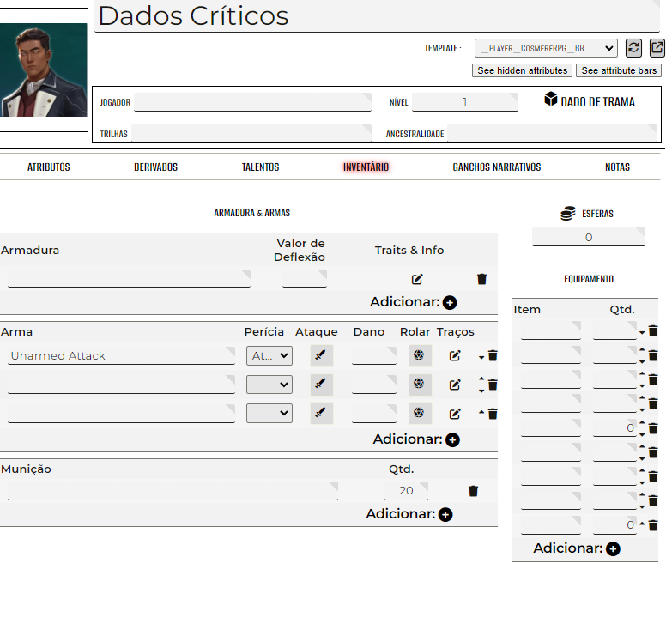Switch to the Talentos tab

(x=261, y=167)
